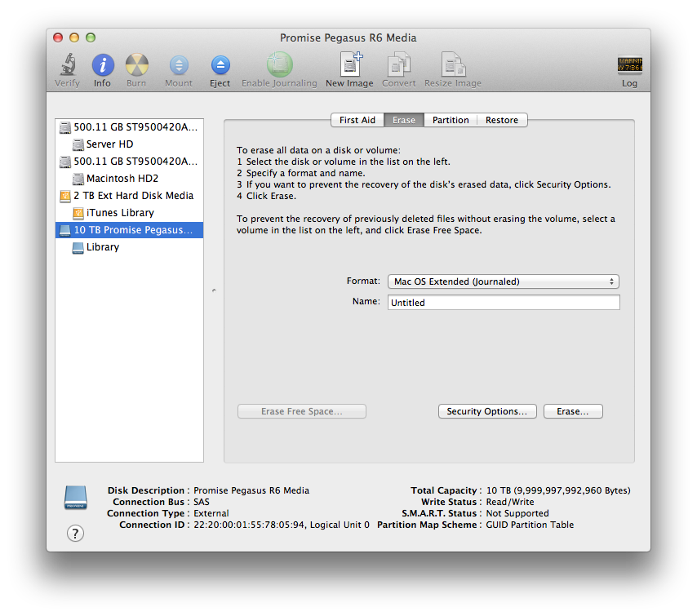Select the Server HD volume
Screen dimensions: 697x616
129,144
